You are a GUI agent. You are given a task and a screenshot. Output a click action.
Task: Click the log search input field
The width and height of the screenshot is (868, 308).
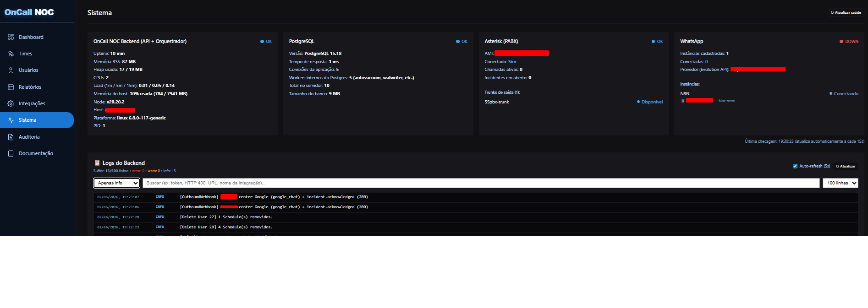coord(481,183)
